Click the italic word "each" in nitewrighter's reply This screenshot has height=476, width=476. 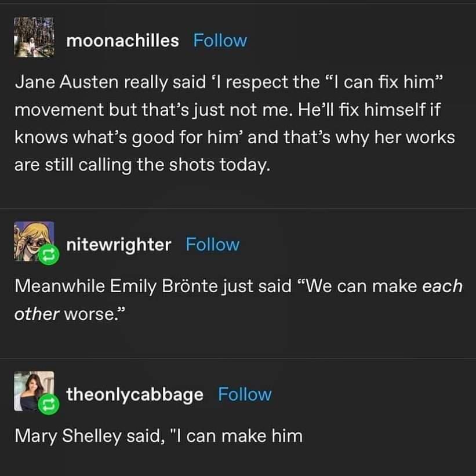point(442,286)
